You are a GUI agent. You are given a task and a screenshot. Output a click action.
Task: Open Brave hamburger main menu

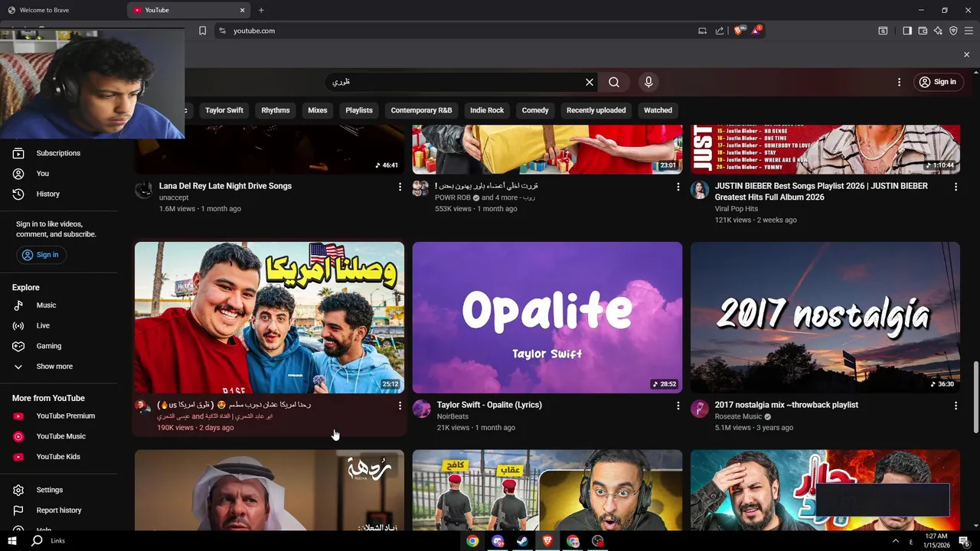point(969,31)
